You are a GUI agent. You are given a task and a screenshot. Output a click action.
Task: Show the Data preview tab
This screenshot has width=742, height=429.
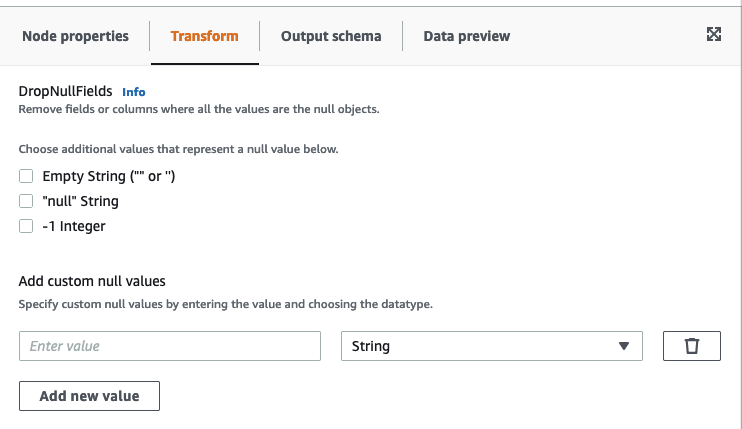coord(467,36)
